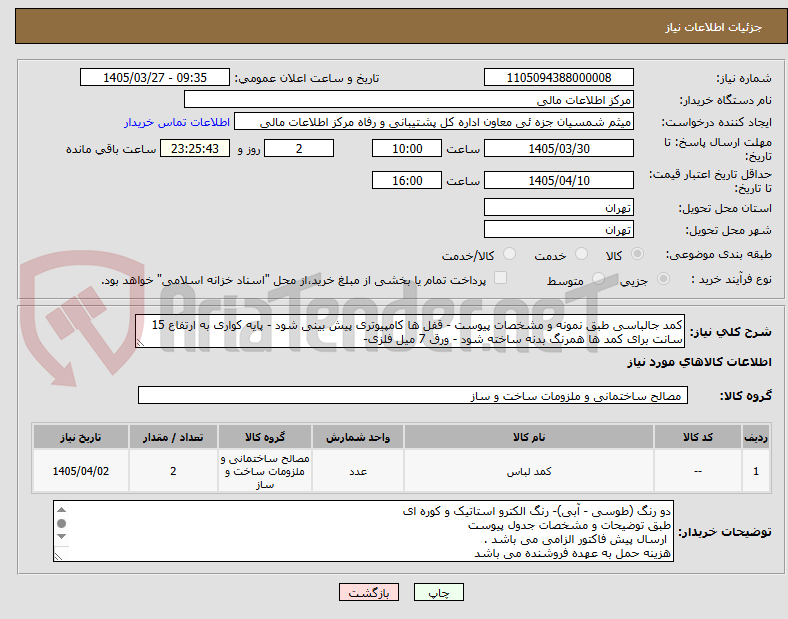Click the تاریخ نیاز column header
This screenshot has width=788, height=619.
pos(81,437)
